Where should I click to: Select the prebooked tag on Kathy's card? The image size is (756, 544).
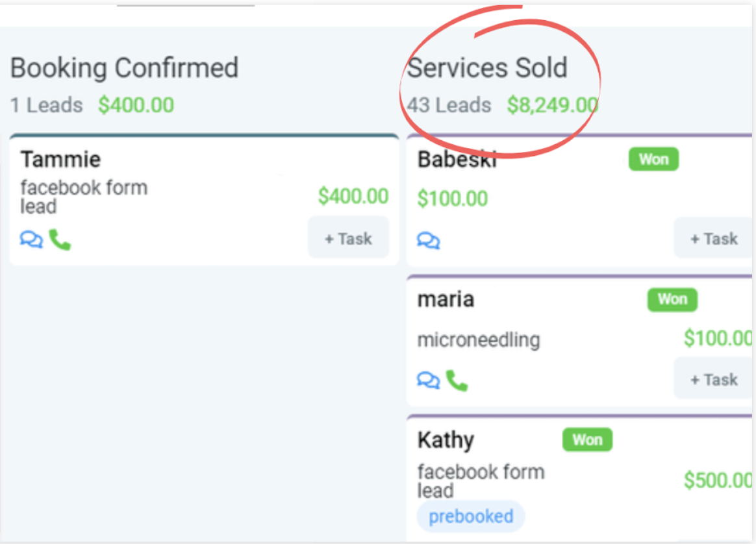(471, 517)
